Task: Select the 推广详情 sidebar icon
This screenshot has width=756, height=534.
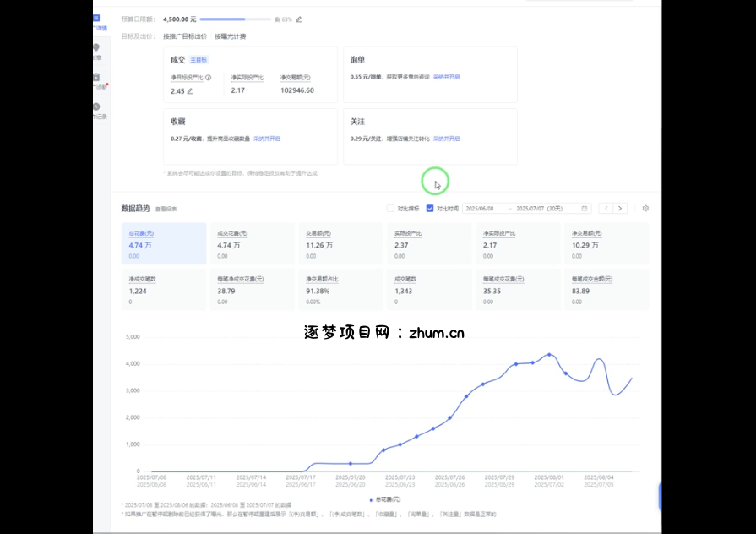Action: pyautogui.click(x=96, y=19)
